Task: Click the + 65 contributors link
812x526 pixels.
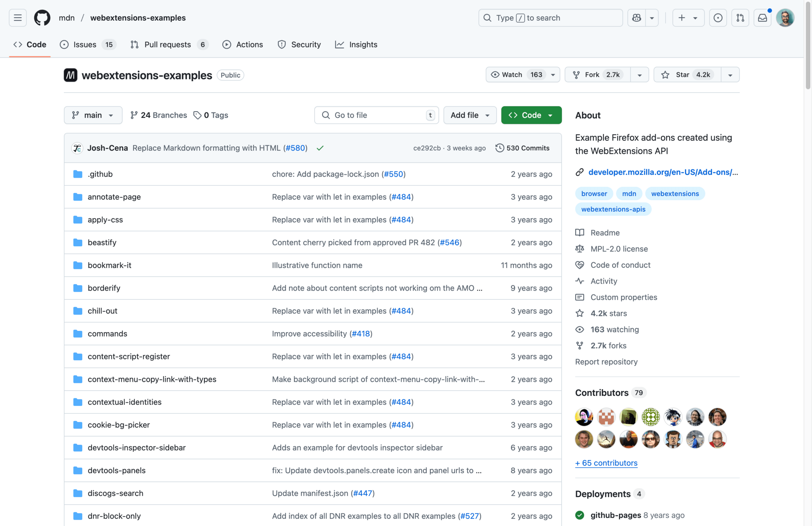Action: (606, 463)
